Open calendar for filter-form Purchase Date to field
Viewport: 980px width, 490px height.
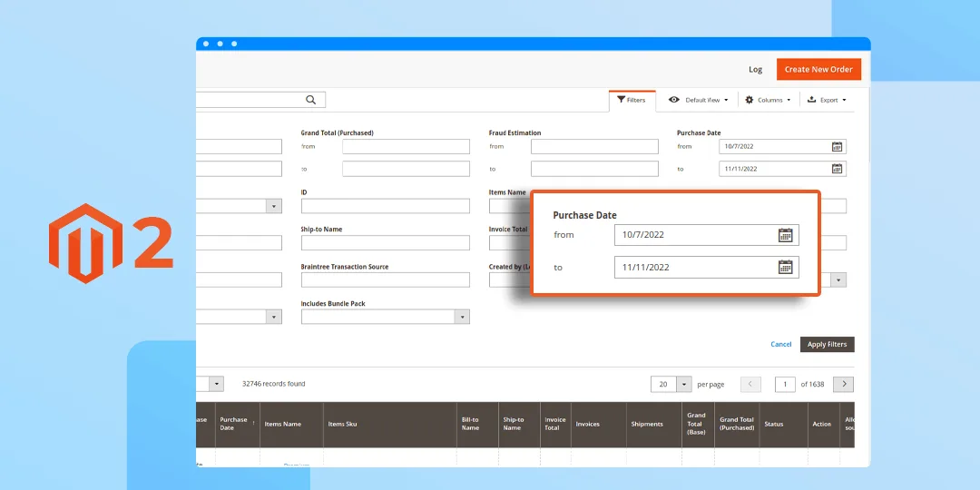click(837, 169)
